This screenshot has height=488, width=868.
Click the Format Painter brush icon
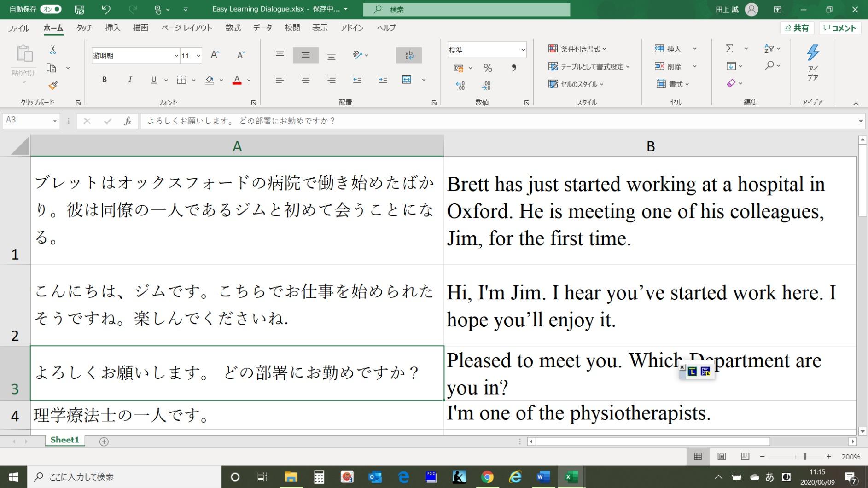coord(53,85)
